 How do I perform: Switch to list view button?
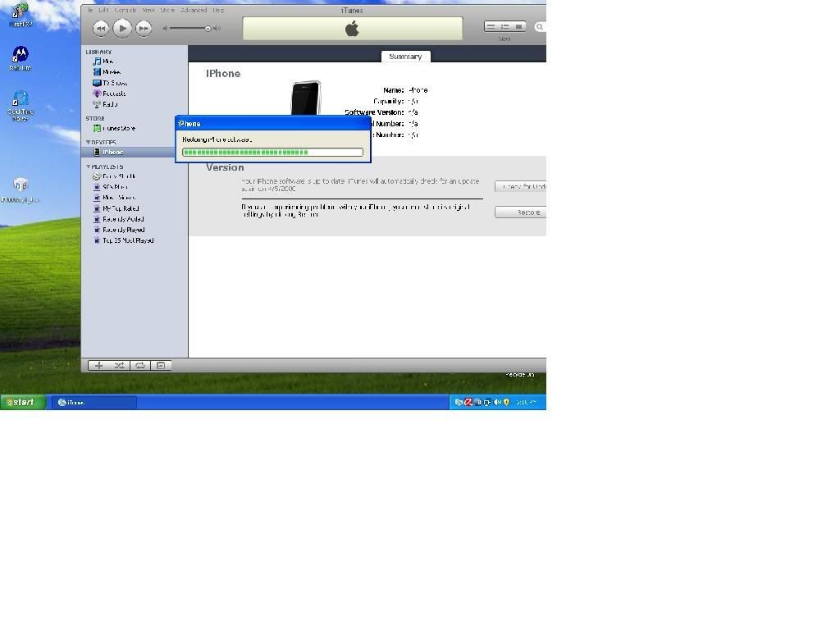491,26
